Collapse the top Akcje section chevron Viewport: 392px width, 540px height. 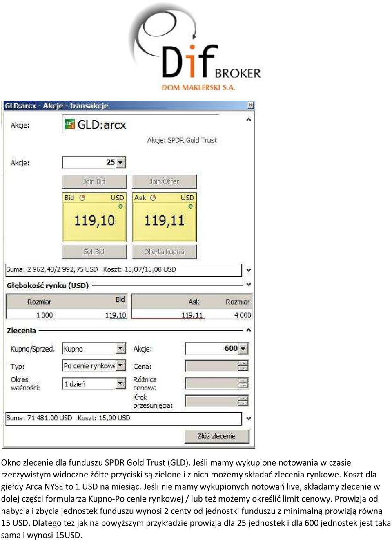(x=248, y=120)
